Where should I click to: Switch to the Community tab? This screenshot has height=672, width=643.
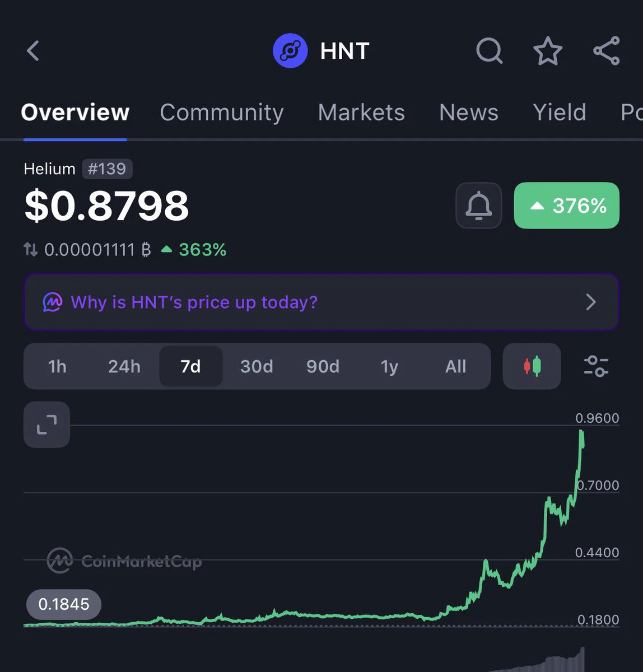pyautogui.click(x=222, y=113)
